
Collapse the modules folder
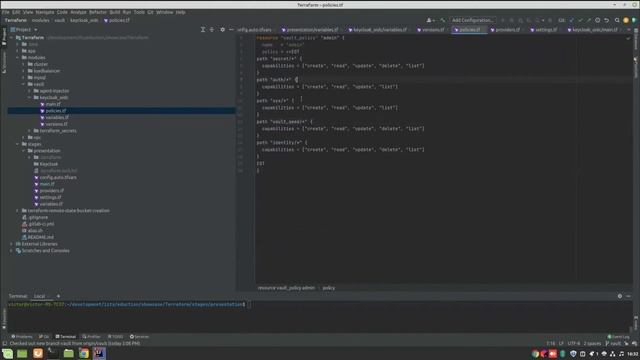pyautogui.click(x=18, y=58)
